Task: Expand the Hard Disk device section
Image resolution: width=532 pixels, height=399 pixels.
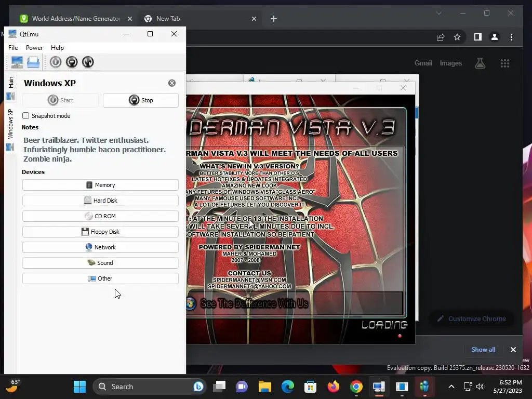Action: pyautogui.click(x=100, y=201)
